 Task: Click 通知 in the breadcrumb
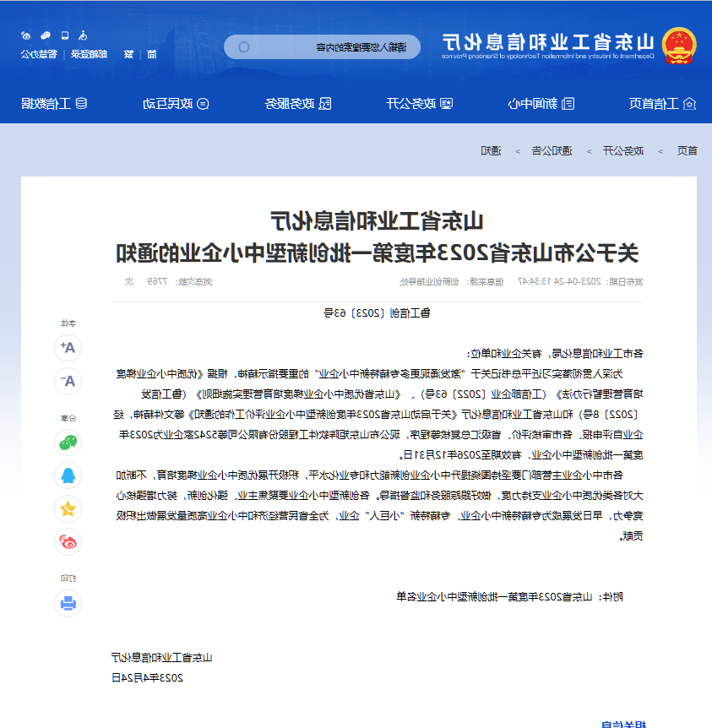coord(491,151)
